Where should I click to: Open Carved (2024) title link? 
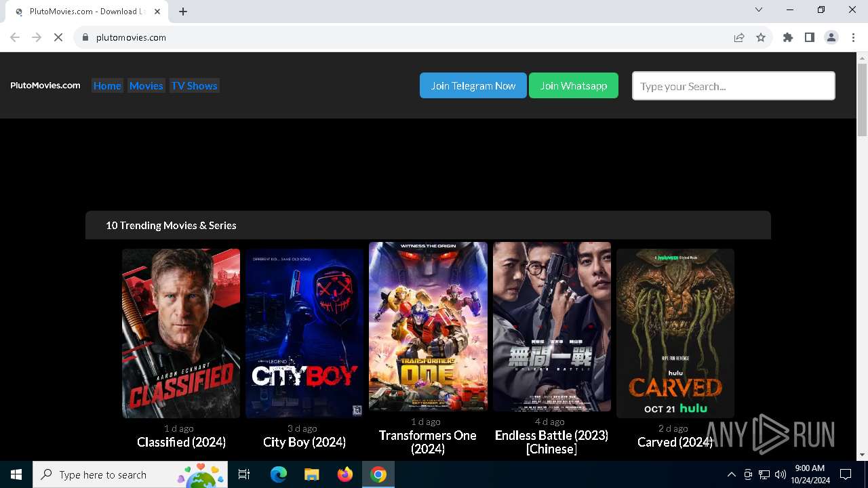675,442
